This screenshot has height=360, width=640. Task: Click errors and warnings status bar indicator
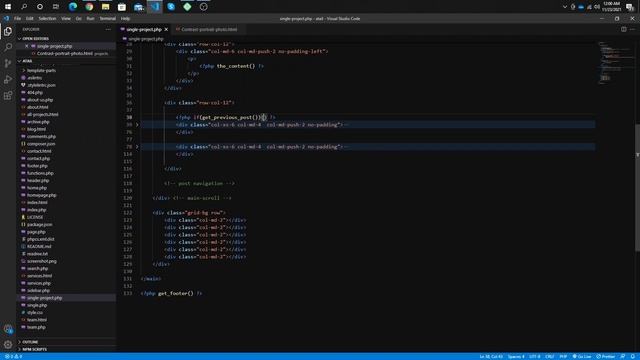point(13,357)
